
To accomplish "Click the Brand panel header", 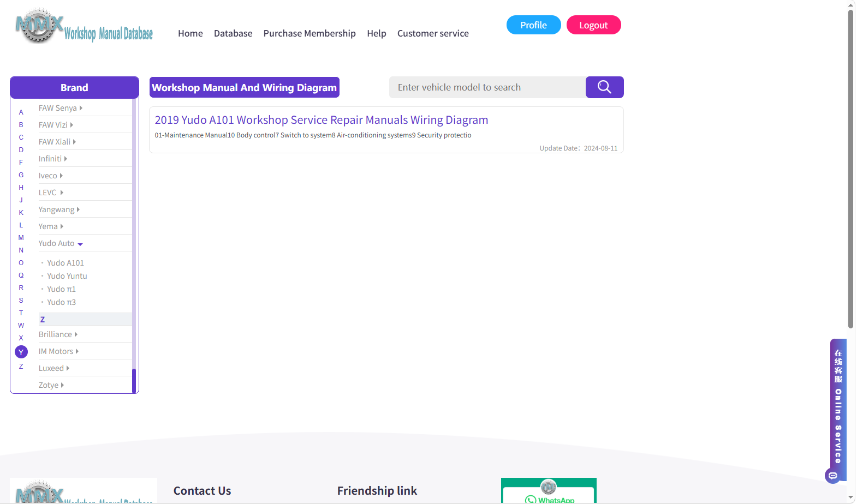I will point(74,87).
